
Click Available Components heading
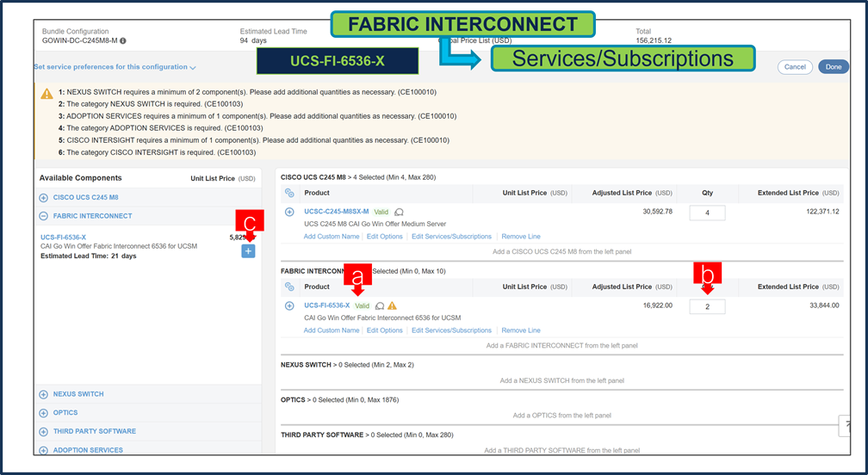coord(80,178)
